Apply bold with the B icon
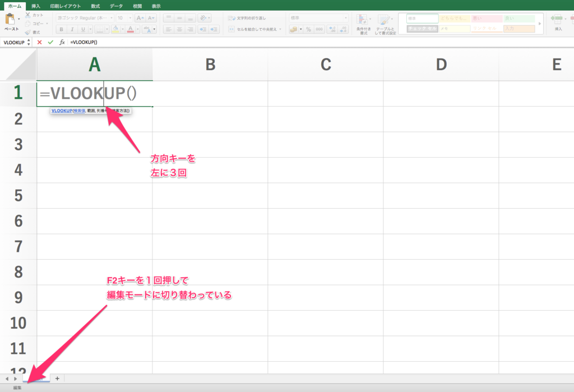574x392 pixels. [x=62, y=29]
